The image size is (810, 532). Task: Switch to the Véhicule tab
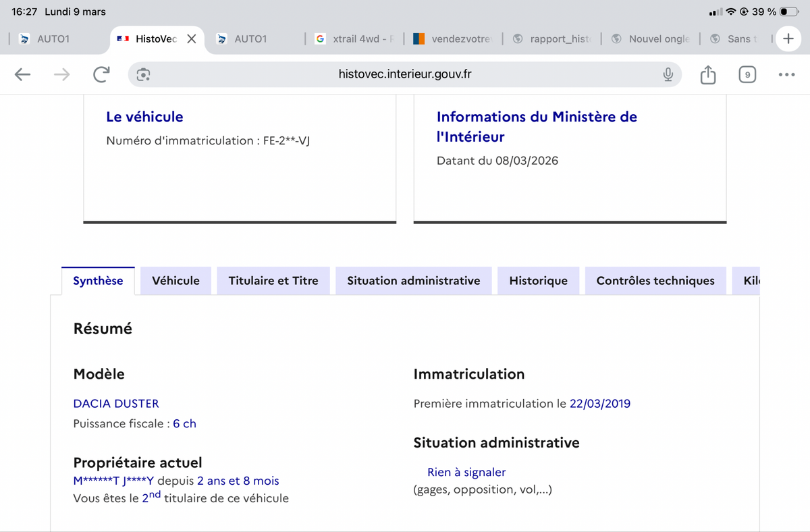(175, 281)
